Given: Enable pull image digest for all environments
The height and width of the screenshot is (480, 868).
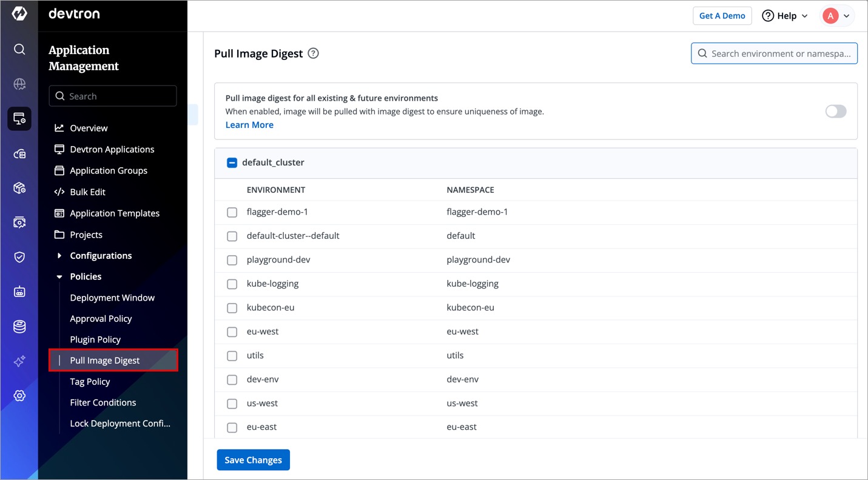Looking at the screenshot, I should 835,112.
